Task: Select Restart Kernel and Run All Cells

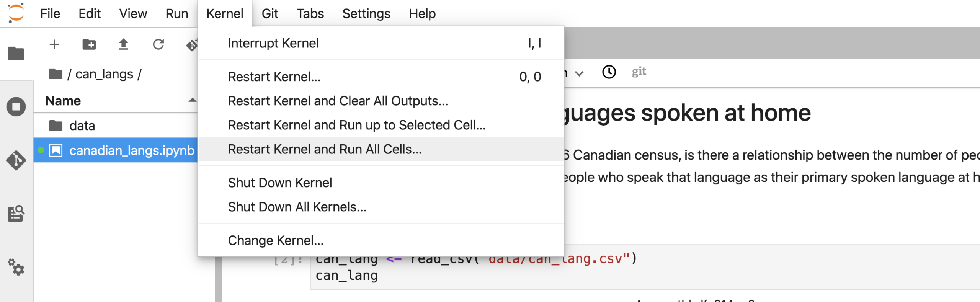Action: [x=325, y=149]
